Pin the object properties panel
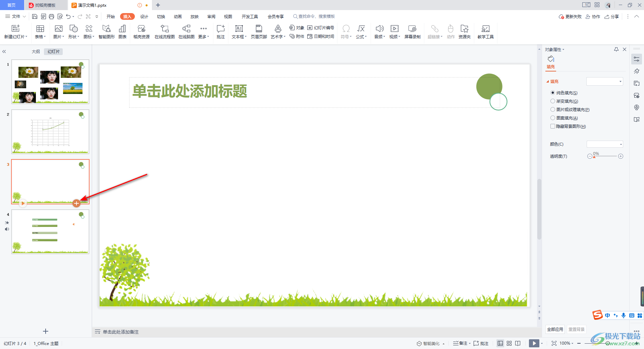Image resolution: width=644 pixels, height=349 pixels. point(616,49)
